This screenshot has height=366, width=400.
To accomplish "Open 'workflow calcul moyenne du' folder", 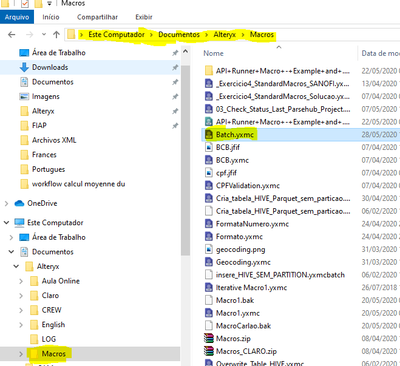I will 79,184.
